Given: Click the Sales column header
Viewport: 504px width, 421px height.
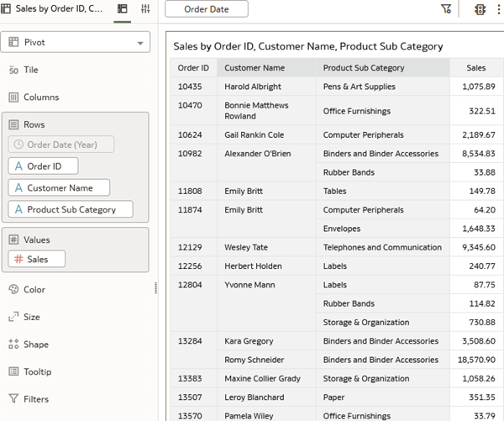Looking at the screenshot, I should coord(475,68).
